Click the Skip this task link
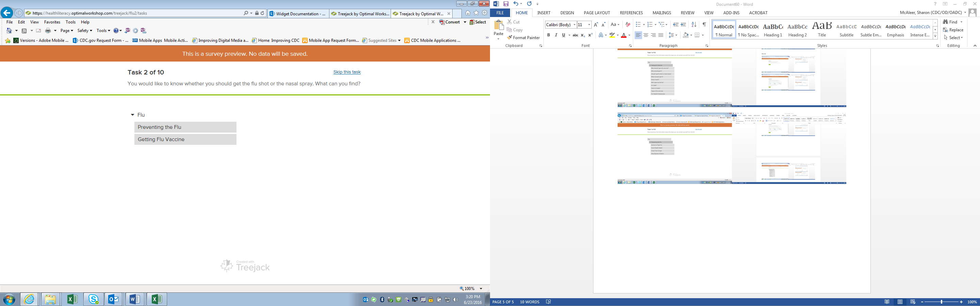The width and height of the screenshot is (980, 306). pos(347,72)
